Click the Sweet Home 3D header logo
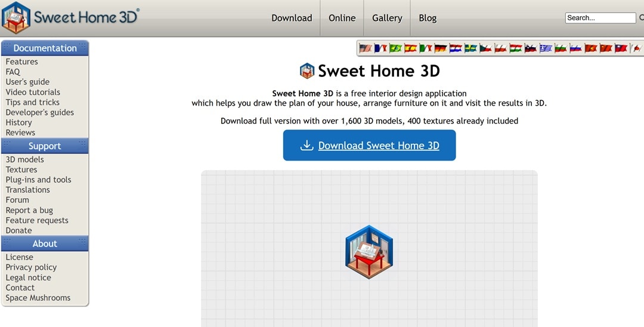This screenshot has height=327, width=644. point(70,18)
